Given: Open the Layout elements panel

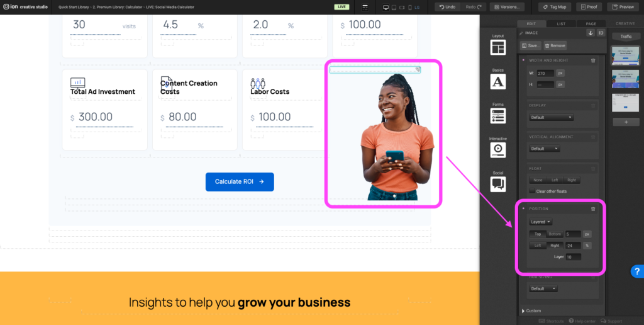Looking at the screenshot, I should click(x=498, y=45).
